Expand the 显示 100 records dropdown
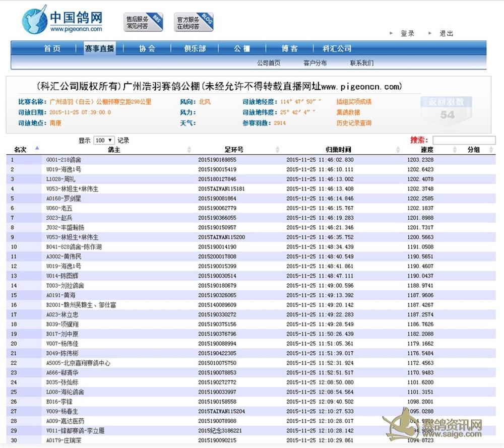Image resolution: width=504 pixels, height=448 pixels. click(104, 141)
